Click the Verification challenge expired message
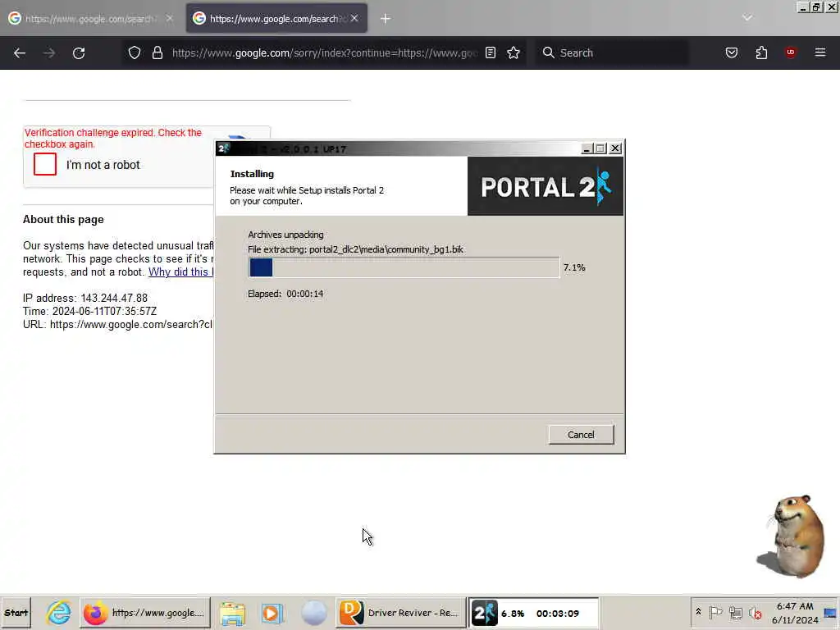This screenshot has width=840, height=630. 113,138
